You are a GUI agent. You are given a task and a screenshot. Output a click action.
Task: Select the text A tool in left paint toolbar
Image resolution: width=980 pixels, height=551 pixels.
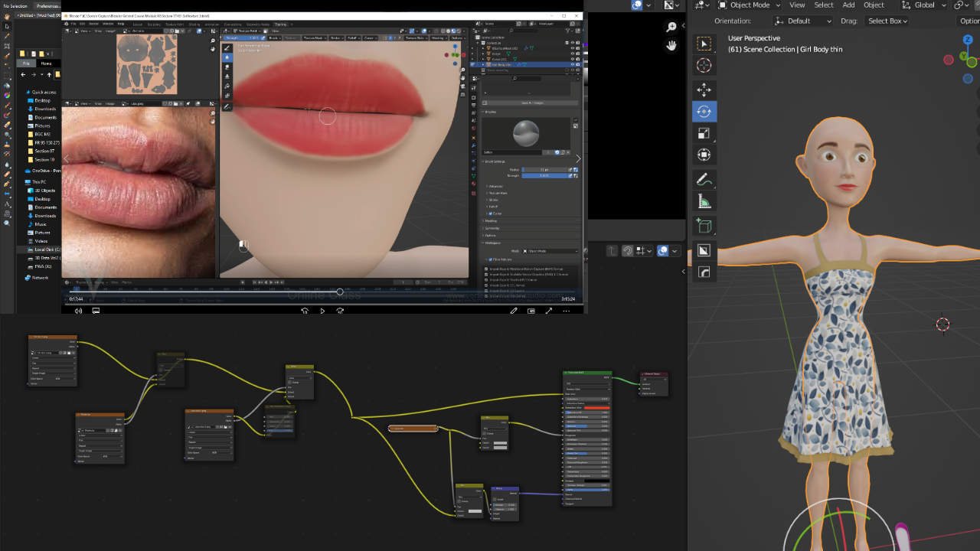pyautogui.click(x=8, y=204)
